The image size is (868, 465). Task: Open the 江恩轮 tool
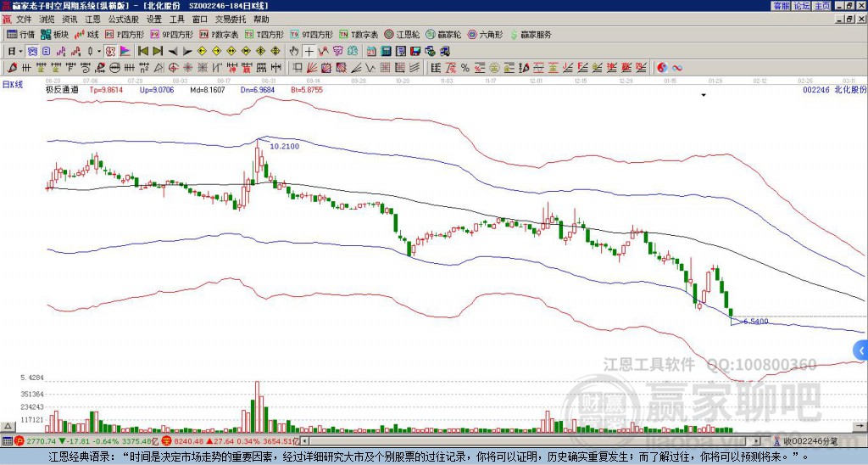(403, 35)
